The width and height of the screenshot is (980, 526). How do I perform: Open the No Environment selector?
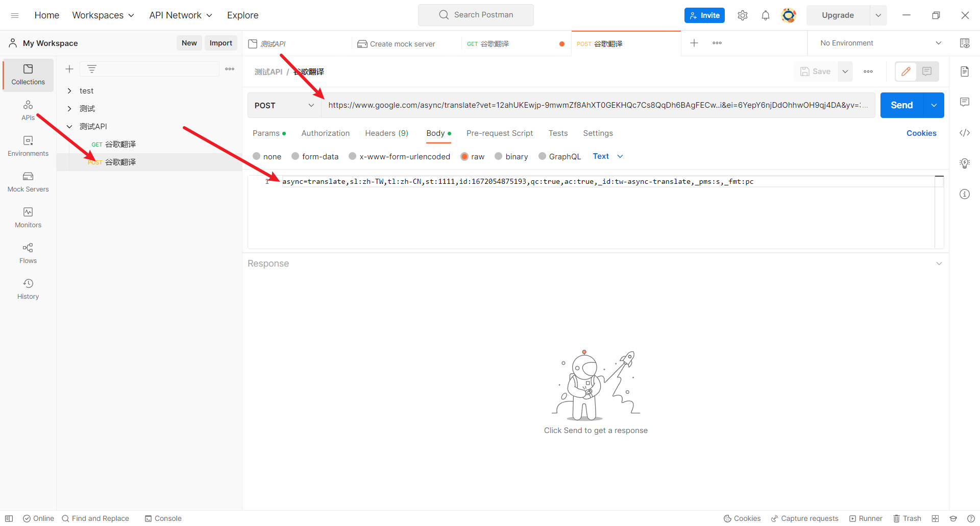(x=880, y=43)
